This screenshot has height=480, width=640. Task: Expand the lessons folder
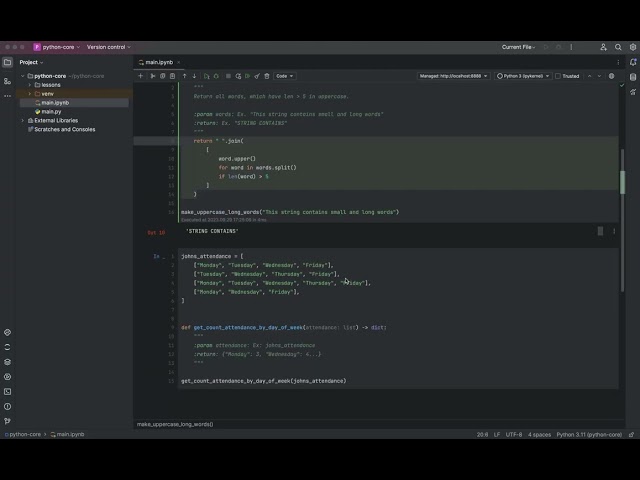(x=30, y=85)
